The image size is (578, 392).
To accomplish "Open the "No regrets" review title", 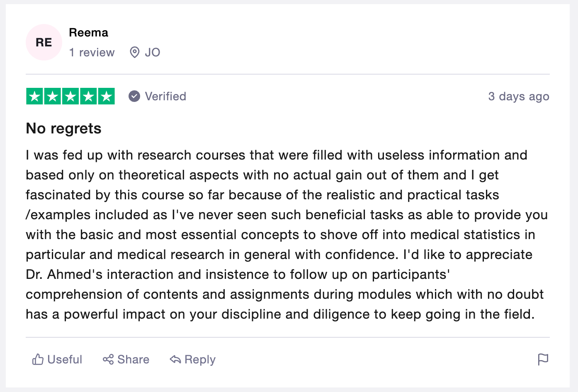I will (x=63, y=128).
